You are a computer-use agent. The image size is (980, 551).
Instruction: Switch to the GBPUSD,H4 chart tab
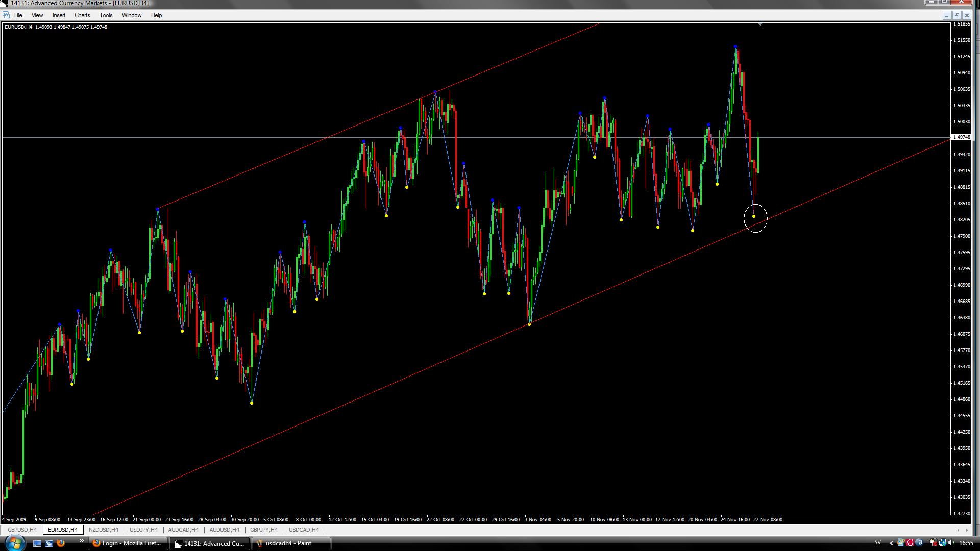coord(22,530)
